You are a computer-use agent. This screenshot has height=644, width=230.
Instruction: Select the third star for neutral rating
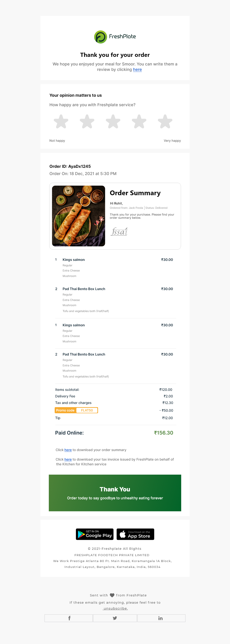[x=113, y=122]
